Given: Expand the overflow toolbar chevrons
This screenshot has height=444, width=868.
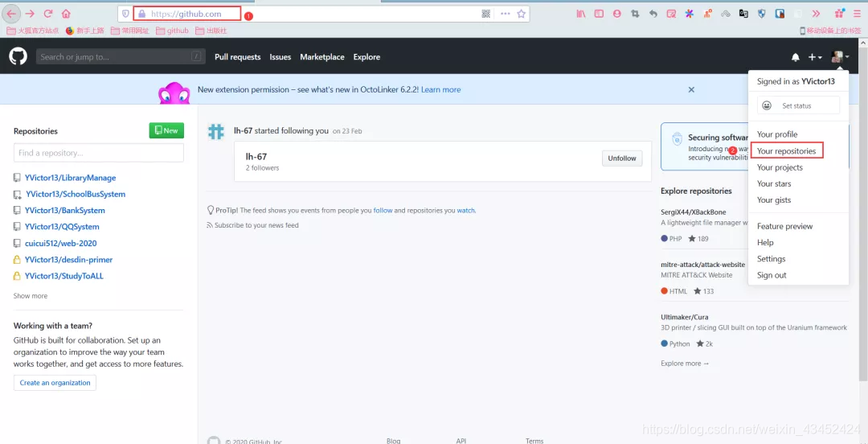Looking at the screenshot, I should (x=816, y=14).
